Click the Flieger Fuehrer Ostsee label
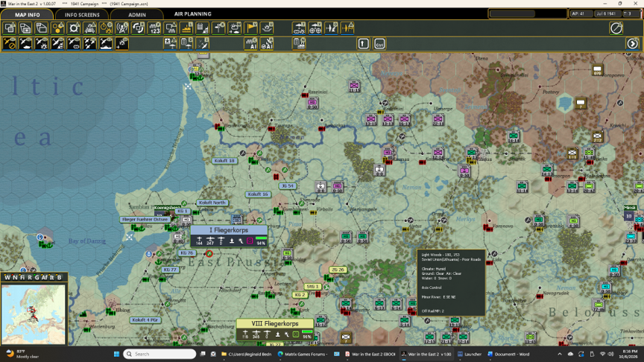The image size is (644, 362). (145, 219)
